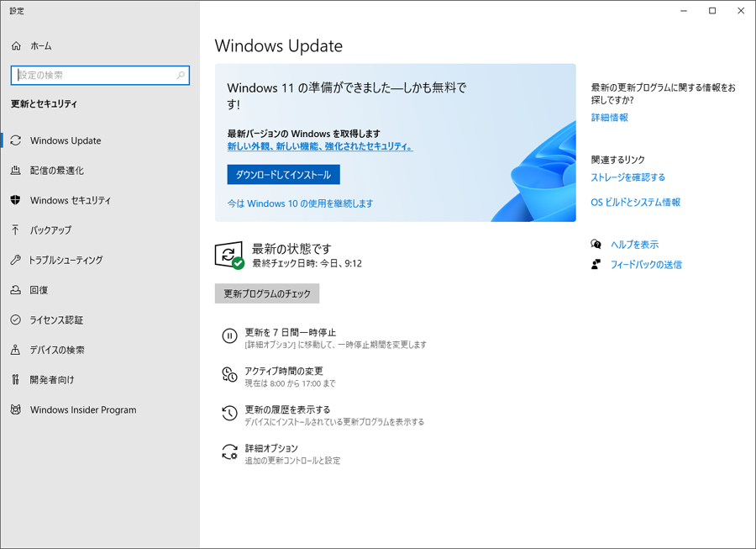Click the ダウンロードしてインストール button
Image resolution: width=756 pixels, height=549 pixels.
pyautogui.click(x=284, y=175)
